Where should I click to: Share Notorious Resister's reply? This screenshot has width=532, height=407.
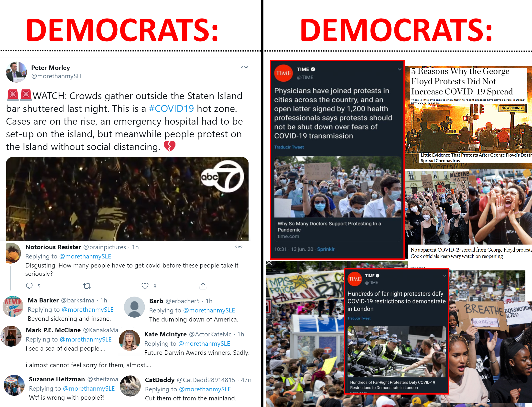(203, 286)
